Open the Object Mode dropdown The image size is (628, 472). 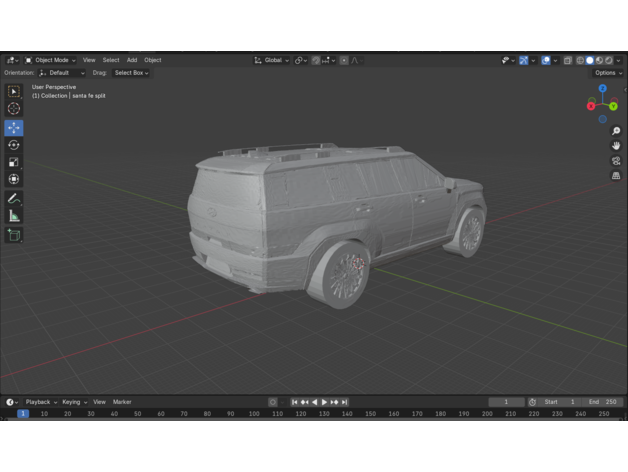point(51,60)
